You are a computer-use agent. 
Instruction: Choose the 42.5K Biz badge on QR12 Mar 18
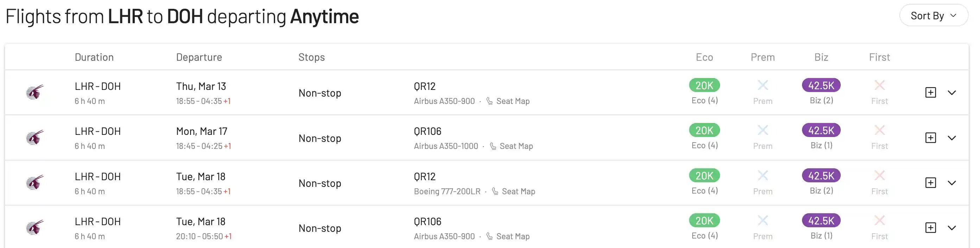(821, 175)
